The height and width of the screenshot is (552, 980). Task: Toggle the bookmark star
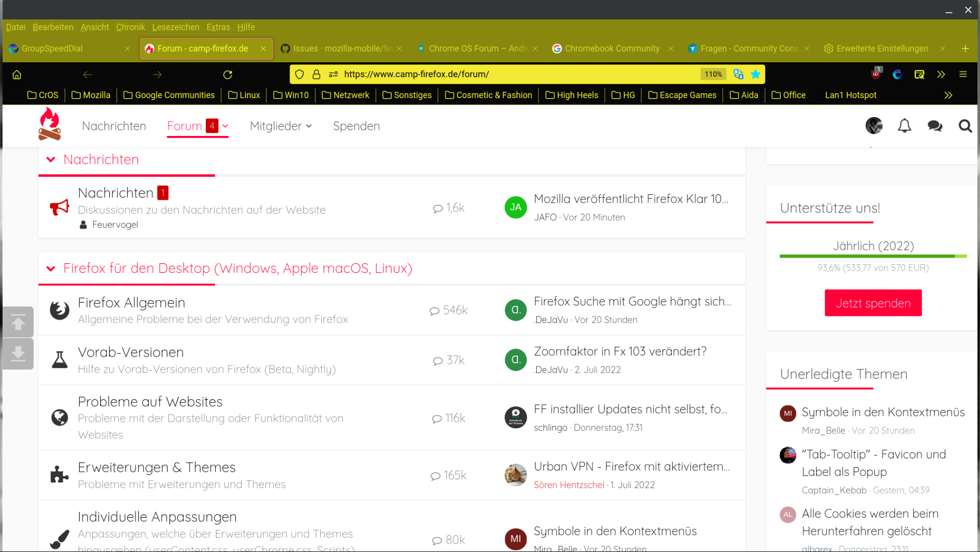tap(756, 75)
